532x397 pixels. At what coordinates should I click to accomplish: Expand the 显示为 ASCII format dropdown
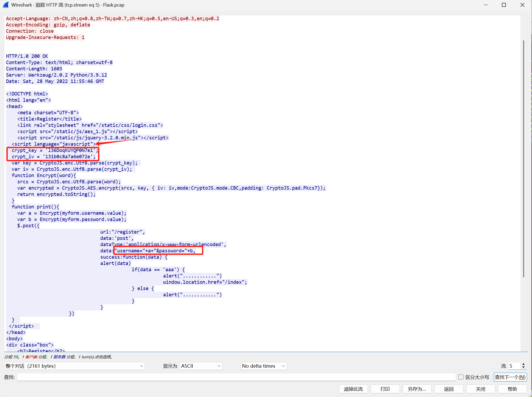tap(201, 366)
